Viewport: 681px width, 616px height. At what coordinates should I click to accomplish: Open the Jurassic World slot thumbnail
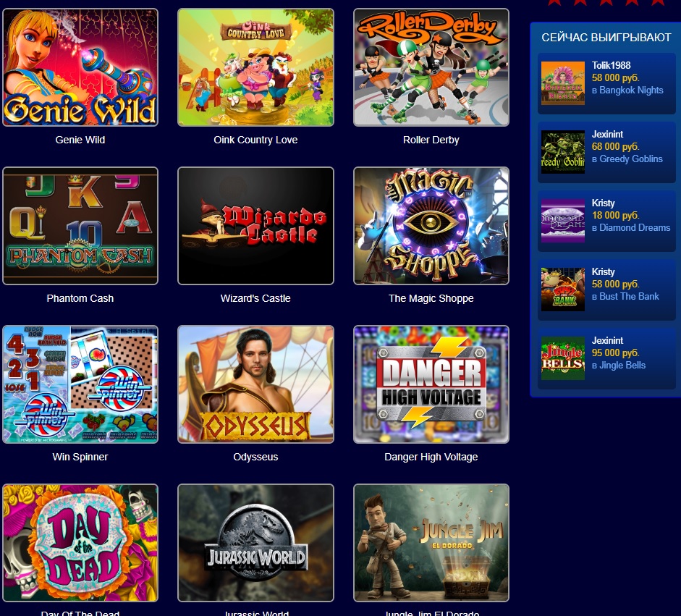[255, 543]
